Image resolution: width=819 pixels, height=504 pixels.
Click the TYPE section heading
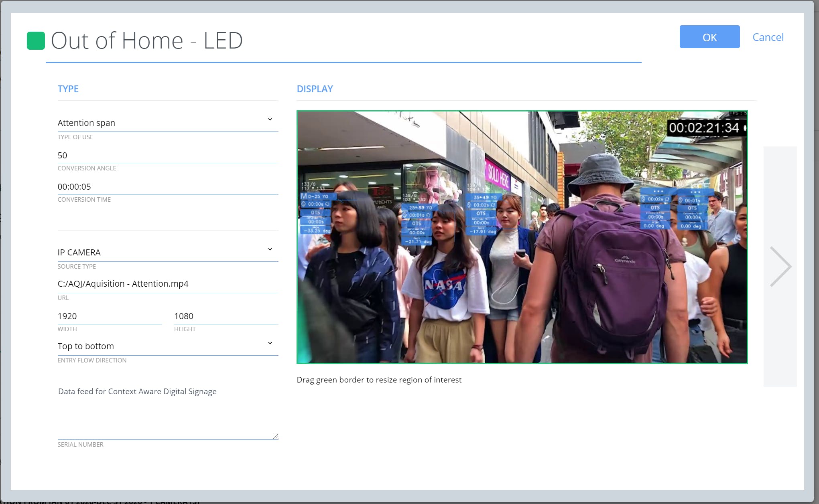[68, 89]
